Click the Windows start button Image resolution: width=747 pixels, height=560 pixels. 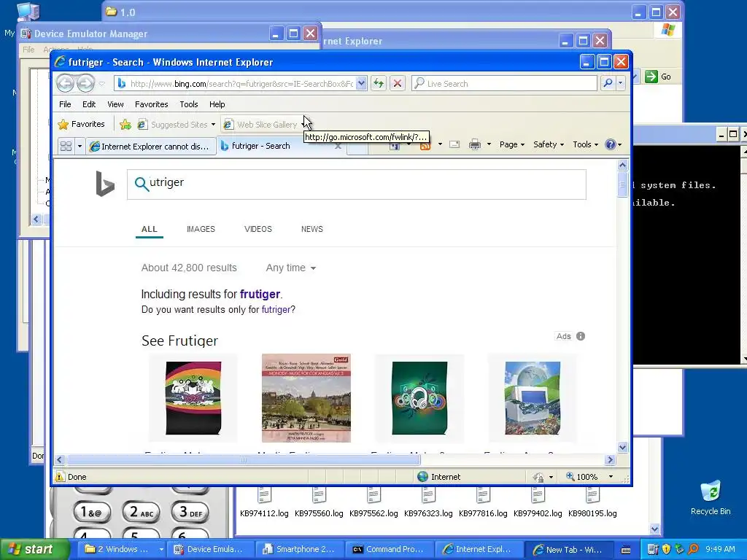(35, 549)
